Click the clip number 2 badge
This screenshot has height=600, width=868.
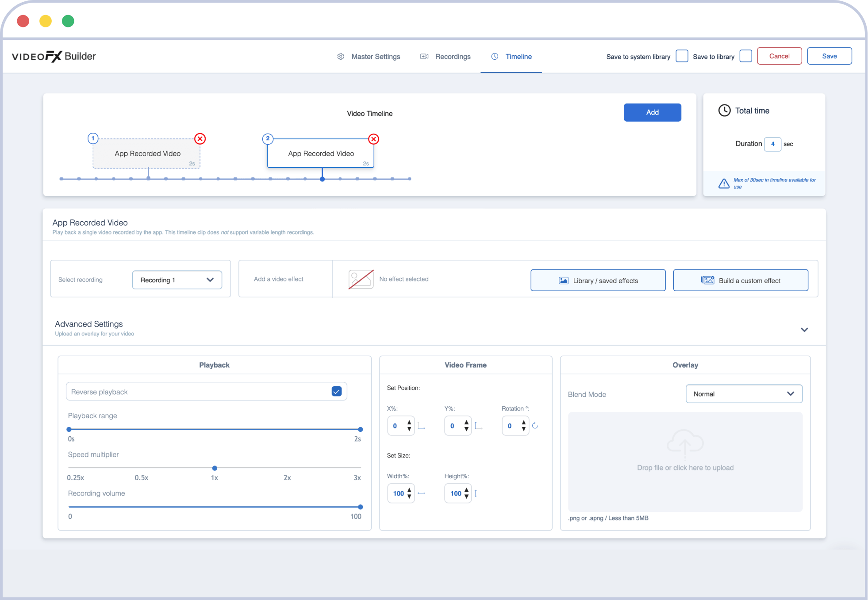pos(268,138)
